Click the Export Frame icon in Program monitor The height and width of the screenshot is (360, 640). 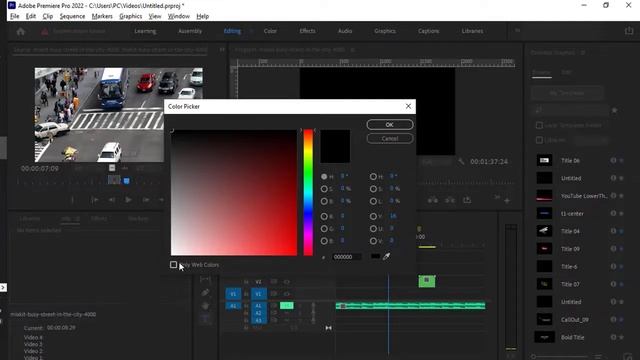[x=467, y=200]
